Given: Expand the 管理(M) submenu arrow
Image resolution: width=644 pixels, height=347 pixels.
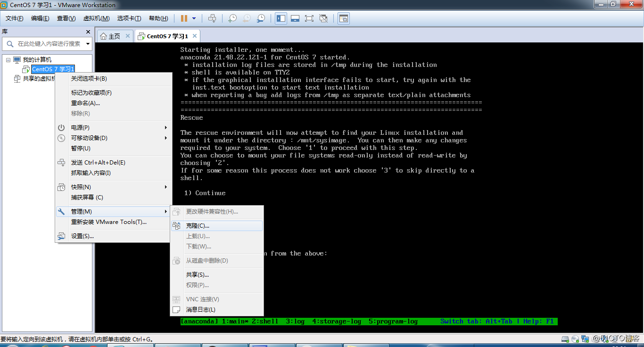Looking at the screenshot, I should (166, 212).
